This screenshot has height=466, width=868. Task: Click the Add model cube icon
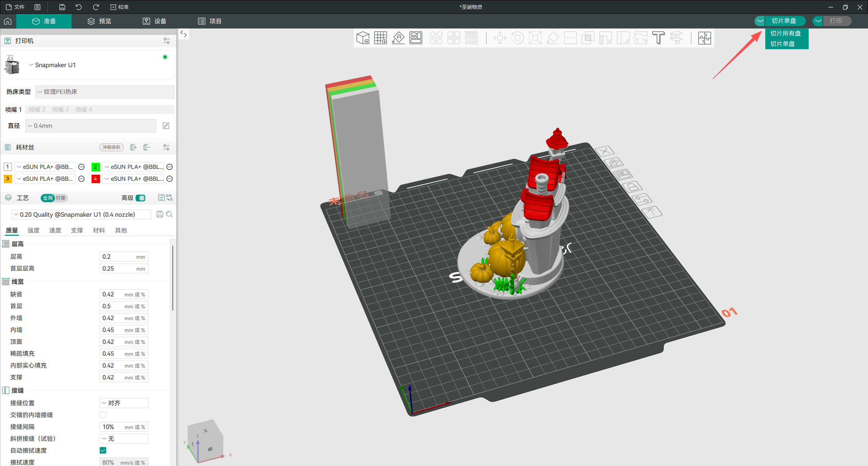[363, 38]
